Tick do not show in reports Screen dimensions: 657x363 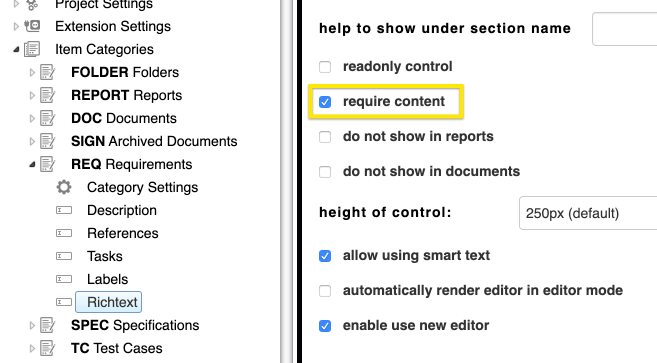(325, 137)
